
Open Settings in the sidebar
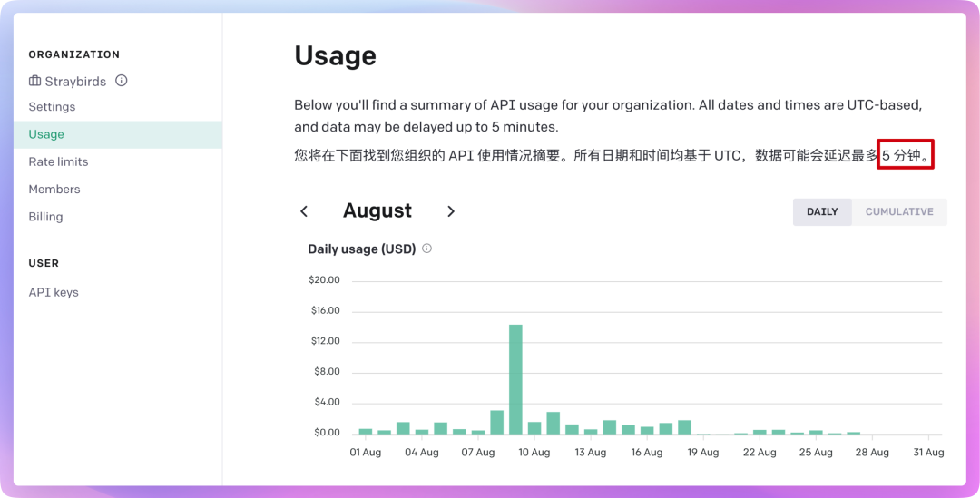52,107
